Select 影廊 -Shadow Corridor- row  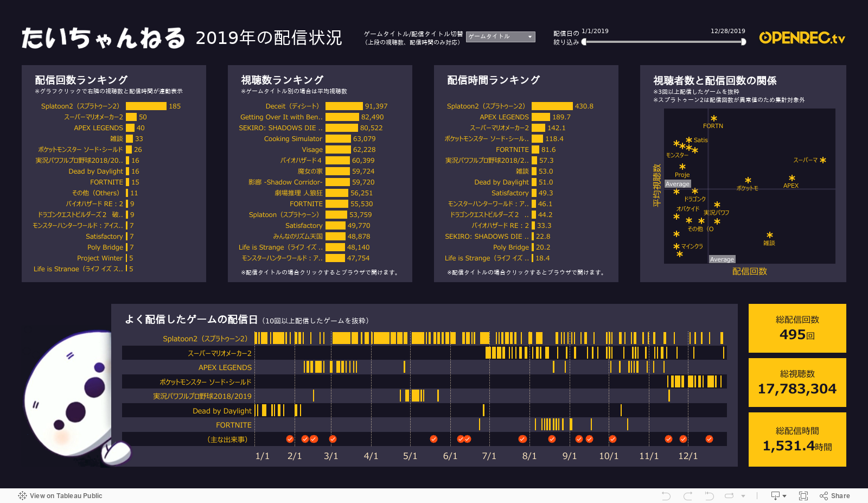pos(315,182)
